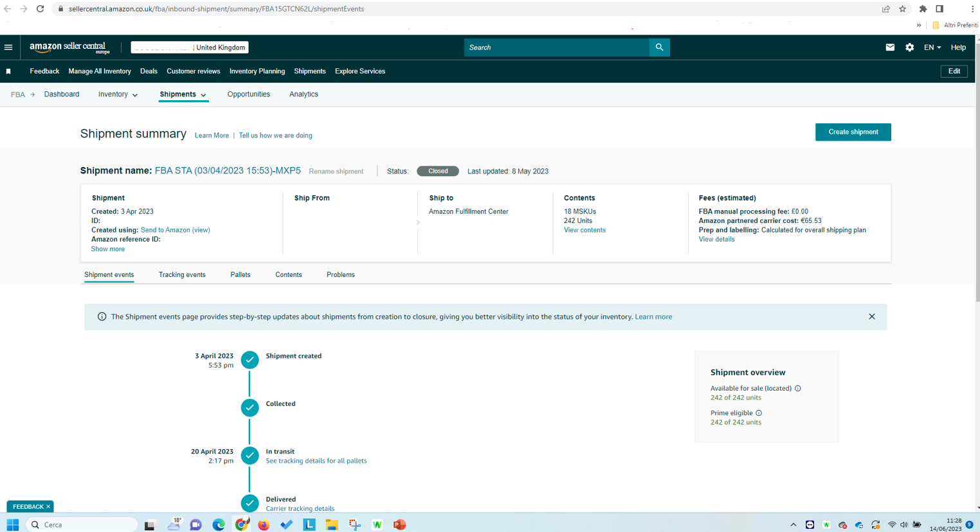The width and height of the screenshot is (980, 532).
Task: Switch to the Pallets tab
Action: pyautogui.click(x=240, y=275)
